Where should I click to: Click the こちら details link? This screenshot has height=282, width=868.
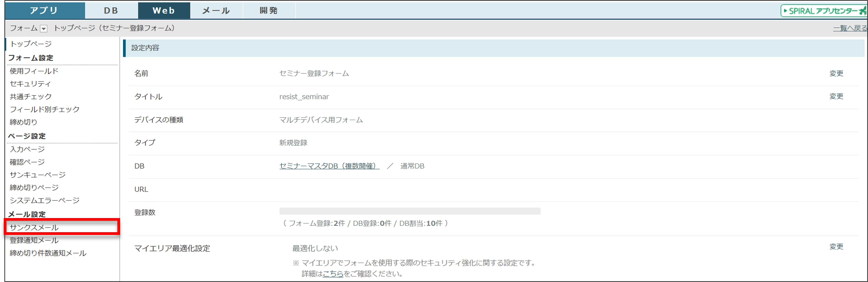(x=333, y=274)
